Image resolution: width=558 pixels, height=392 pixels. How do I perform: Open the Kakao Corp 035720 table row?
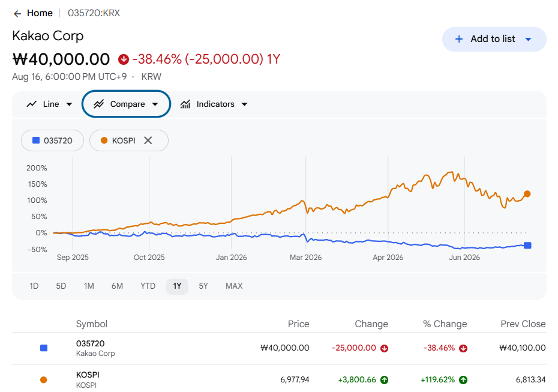(x=279, y=349)
